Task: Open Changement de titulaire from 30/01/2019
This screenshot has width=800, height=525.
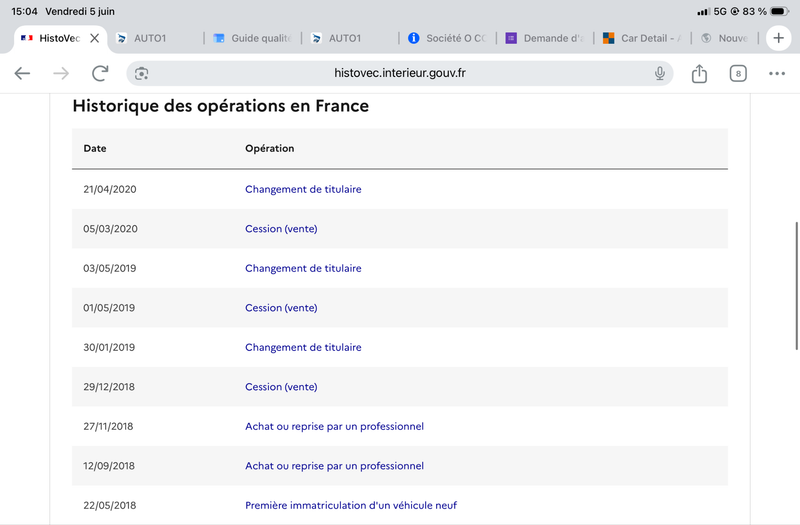Action: (x=303, y=347)
